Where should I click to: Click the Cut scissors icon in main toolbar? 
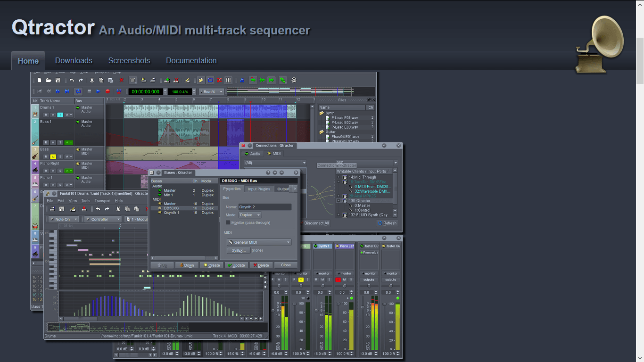[91, 80]
